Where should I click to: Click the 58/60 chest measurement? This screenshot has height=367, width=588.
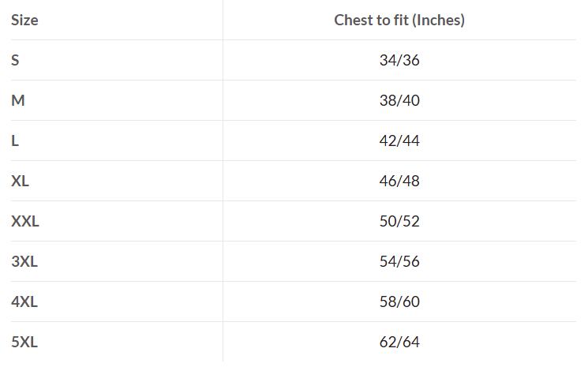pyautogui.click(x=399, y=301)
